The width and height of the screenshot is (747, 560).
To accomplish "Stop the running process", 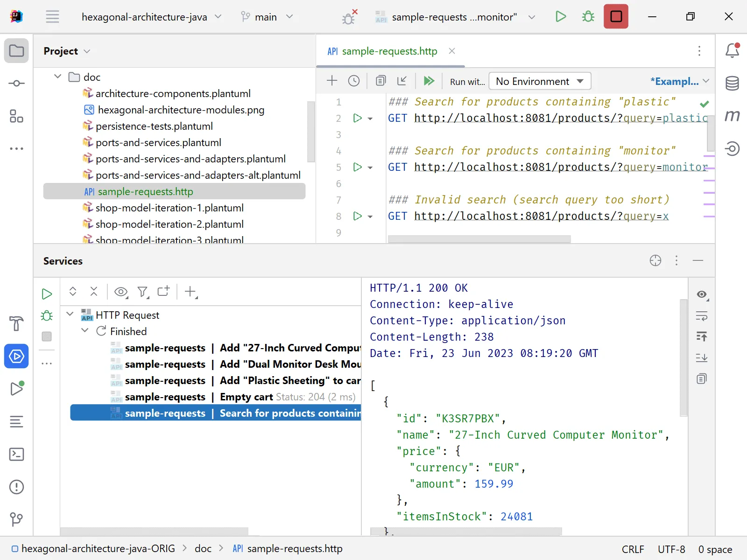I will point(616,17).
